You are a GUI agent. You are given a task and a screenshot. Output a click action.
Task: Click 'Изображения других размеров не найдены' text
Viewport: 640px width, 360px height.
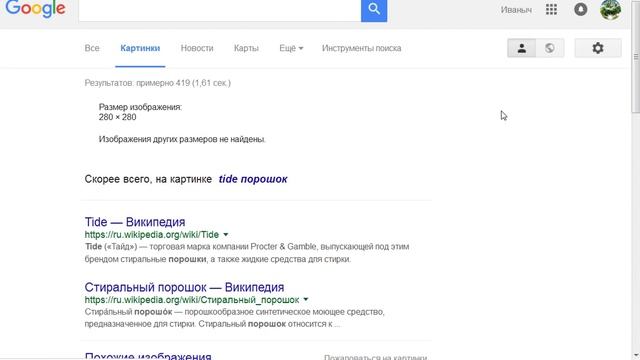pos(182,139)
